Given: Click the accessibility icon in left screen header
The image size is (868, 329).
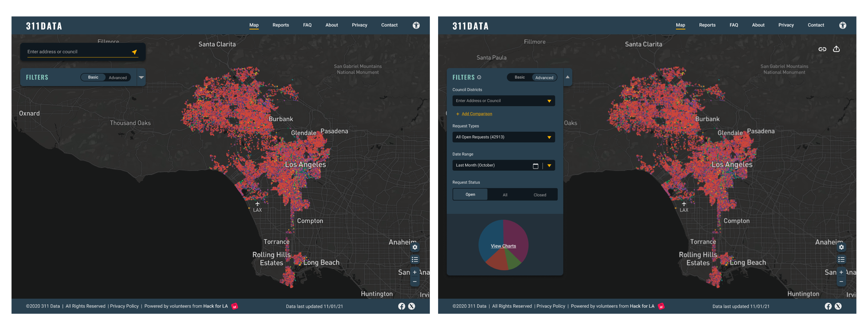Looking at the screenshot, I should (x=416, y=25).
